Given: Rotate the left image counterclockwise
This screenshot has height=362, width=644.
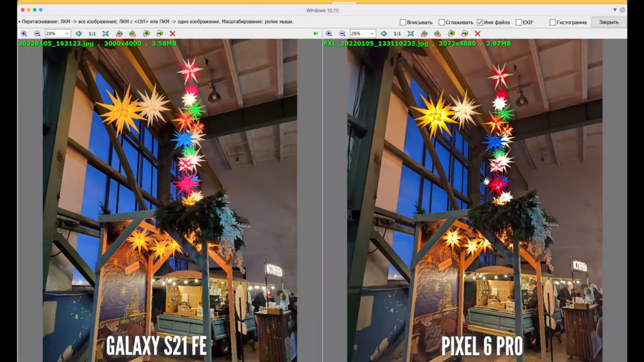Looking at the screenshot, I should pos(119,34).
